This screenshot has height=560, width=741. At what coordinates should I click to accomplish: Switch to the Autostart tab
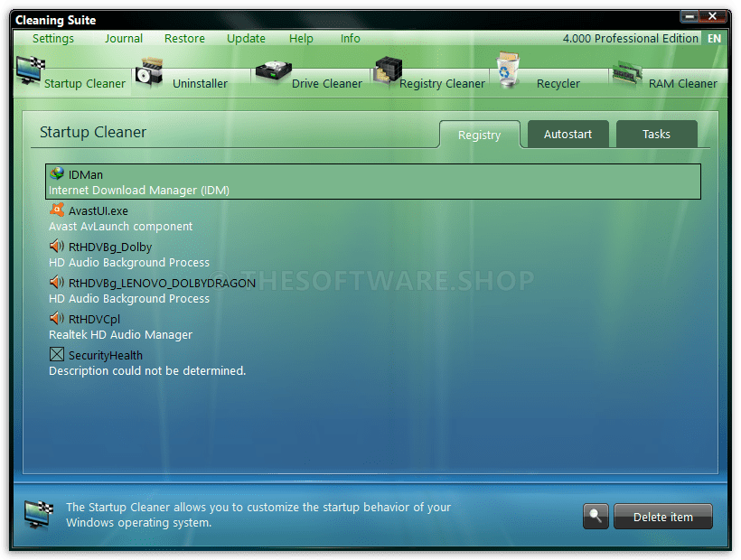(567, 134)
